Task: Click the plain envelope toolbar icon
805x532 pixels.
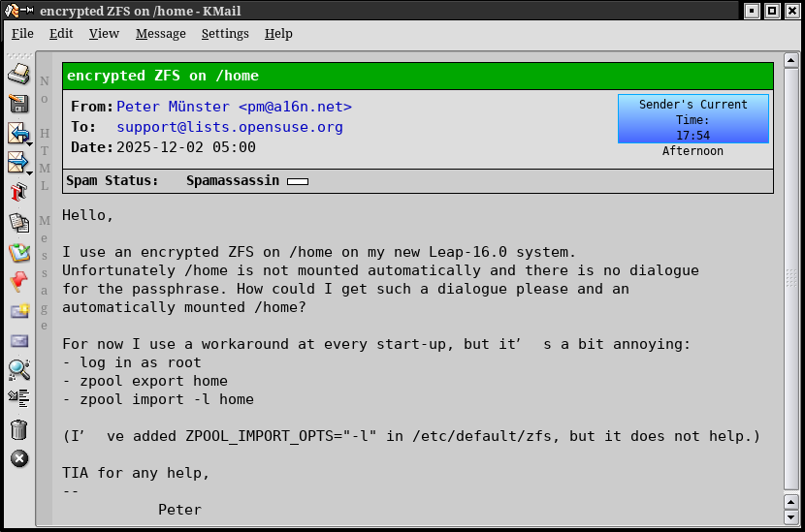Action: click(x=19, y=341)
